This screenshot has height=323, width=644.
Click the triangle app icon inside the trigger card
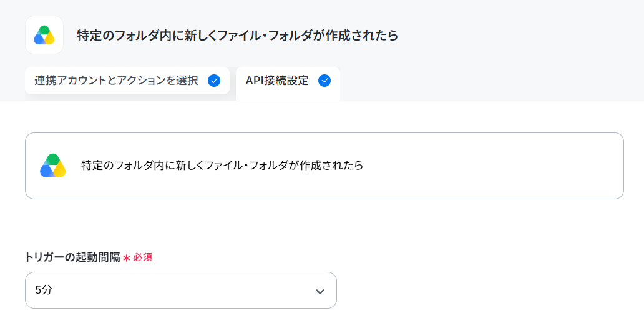click(53, 166)
